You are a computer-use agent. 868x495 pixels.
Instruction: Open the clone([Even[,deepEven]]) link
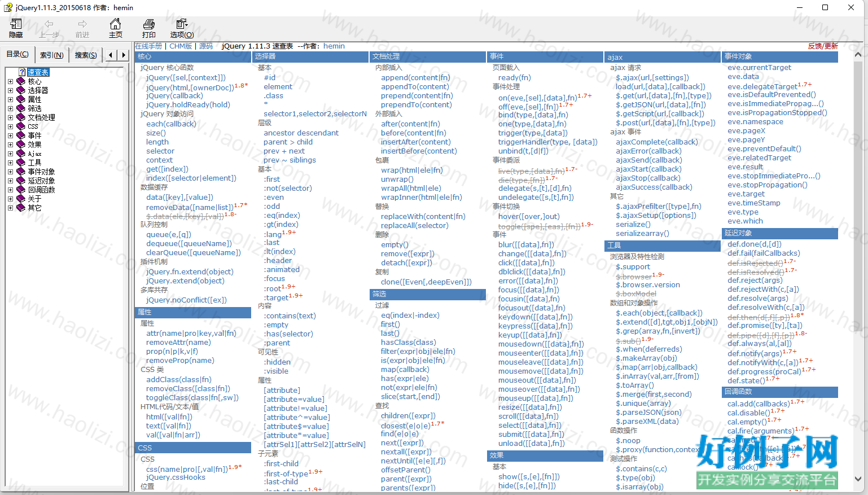click(426, 282)
